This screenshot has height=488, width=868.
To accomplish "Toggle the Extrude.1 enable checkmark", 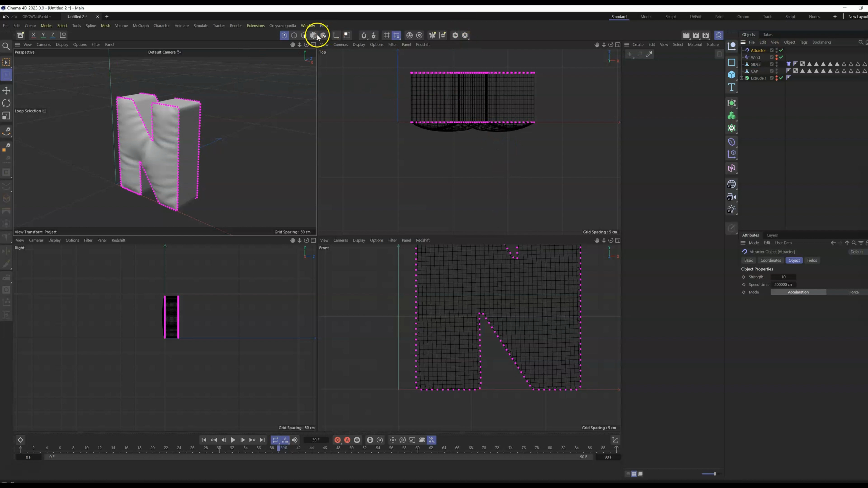I will (x=781, y=78).
